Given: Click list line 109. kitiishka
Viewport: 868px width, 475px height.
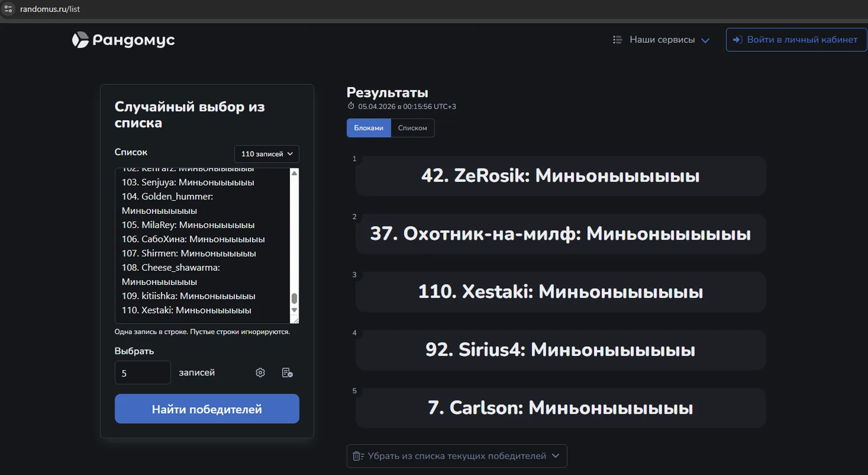Looking at the screenshot, I should (x=188, y=296).
